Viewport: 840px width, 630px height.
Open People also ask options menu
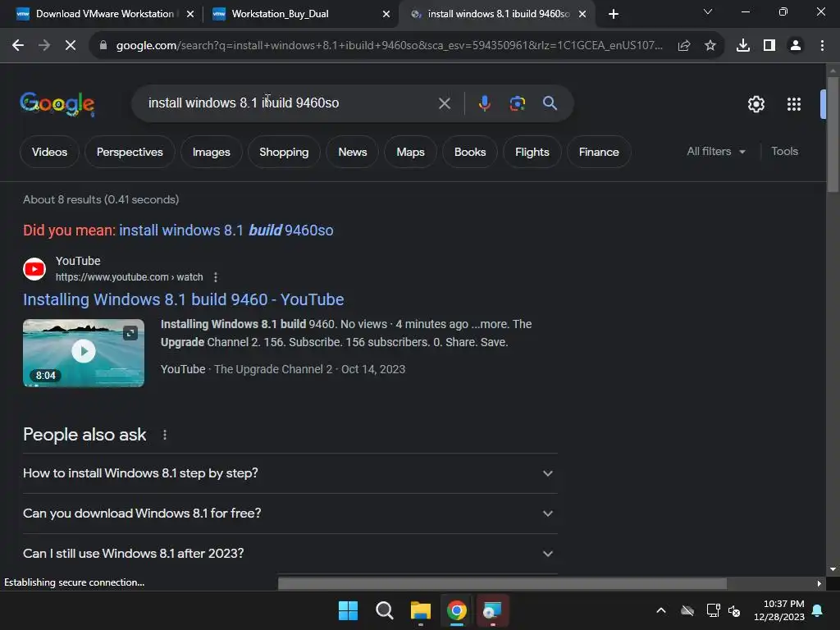[x=164, y=435]
